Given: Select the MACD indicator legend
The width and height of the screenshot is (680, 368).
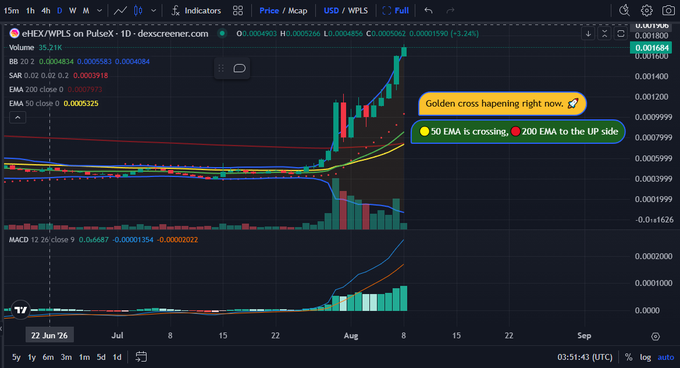Looking at the screenshot, I should [104, 240].
